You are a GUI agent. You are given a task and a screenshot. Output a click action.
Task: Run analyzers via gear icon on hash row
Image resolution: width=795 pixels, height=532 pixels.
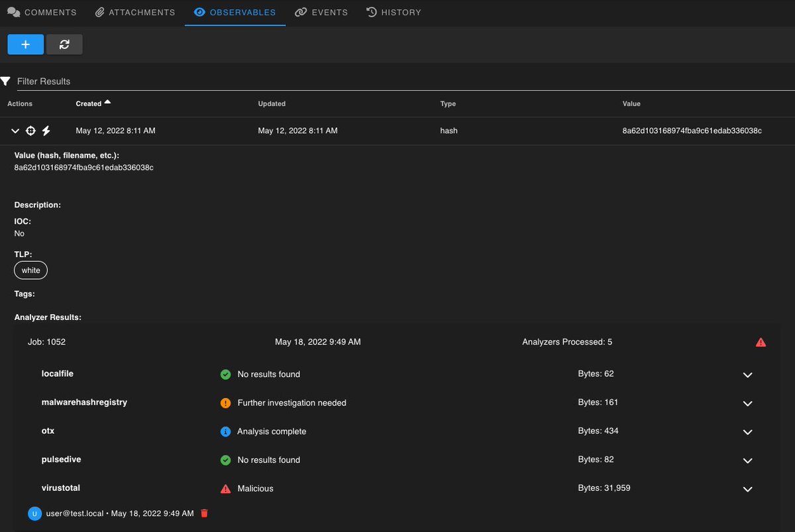point(30,131)
